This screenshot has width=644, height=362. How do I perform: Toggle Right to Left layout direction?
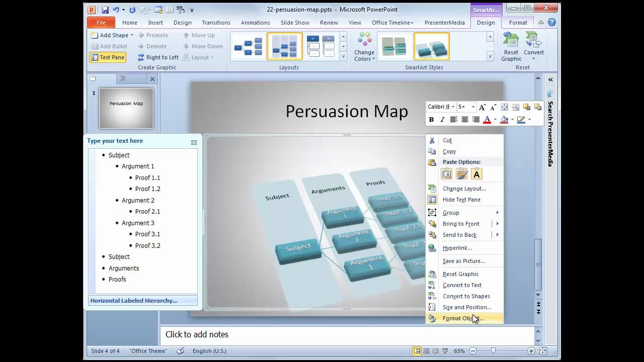[x=157, y=57]
